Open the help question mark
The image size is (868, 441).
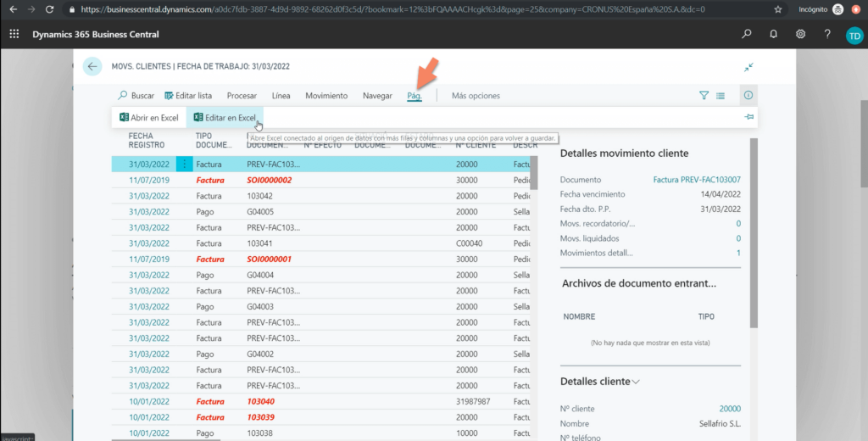click(x=827, y=35)
